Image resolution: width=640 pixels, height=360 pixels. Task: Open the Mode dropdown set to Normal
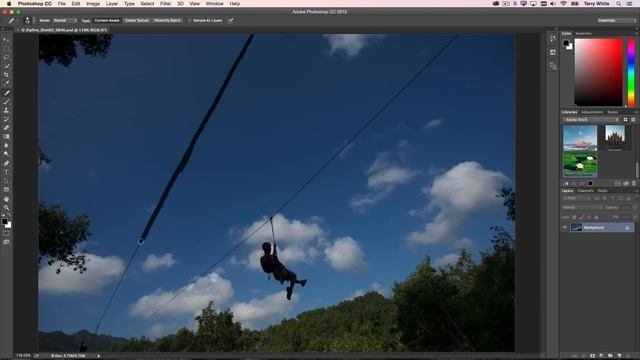(x=64, y=20)
